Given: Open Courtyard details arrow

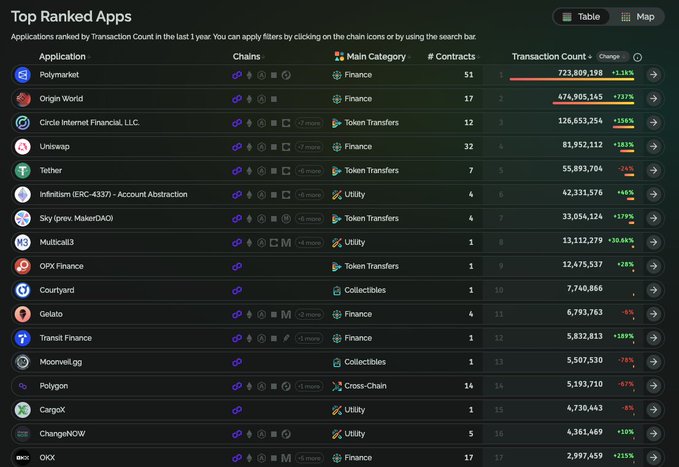Looking at the screenshot, I should [653, 290].
